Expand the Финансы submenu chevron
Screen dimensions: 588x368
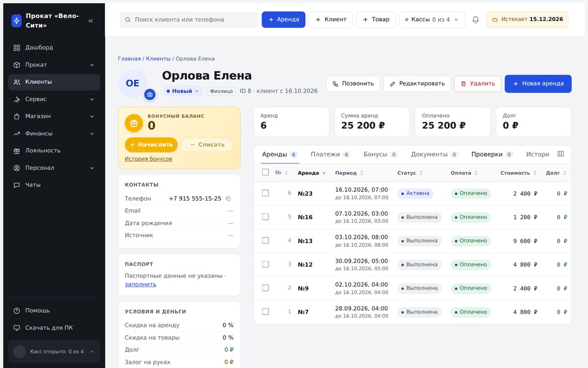click(x=92, y=133)
